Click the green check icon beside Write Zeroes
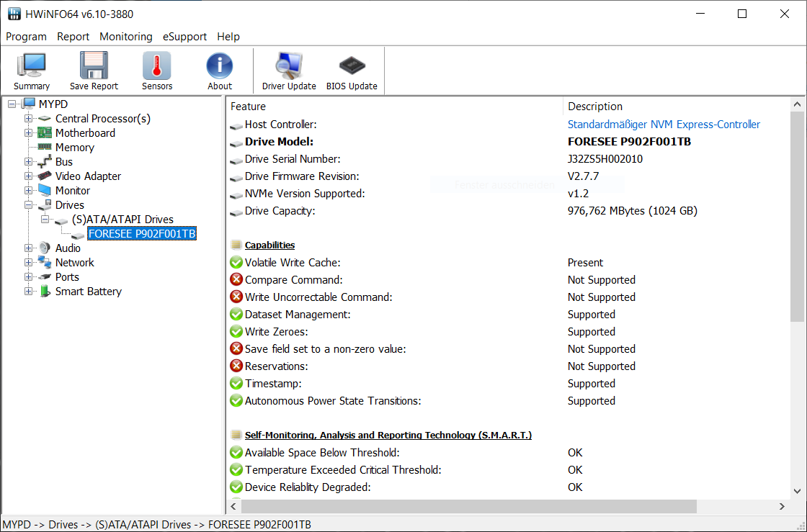807x532 pixels. (x=236, y=332)
